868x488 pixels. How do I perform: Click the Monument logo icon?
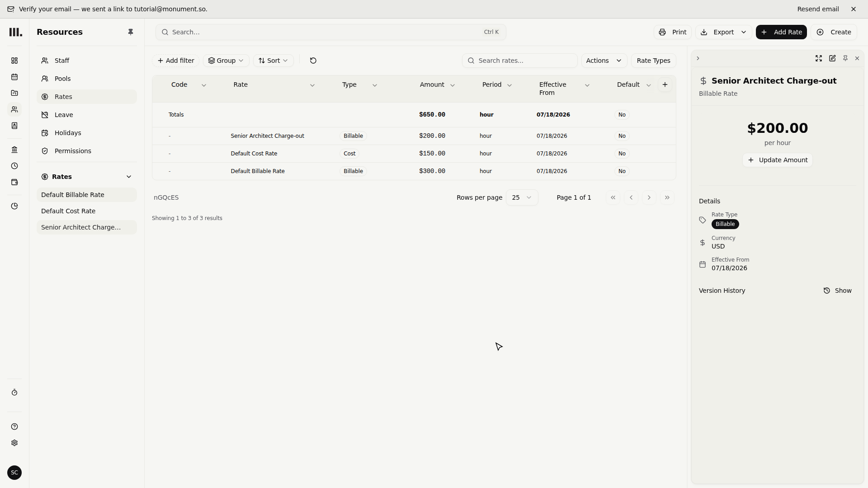pos(15,32)
